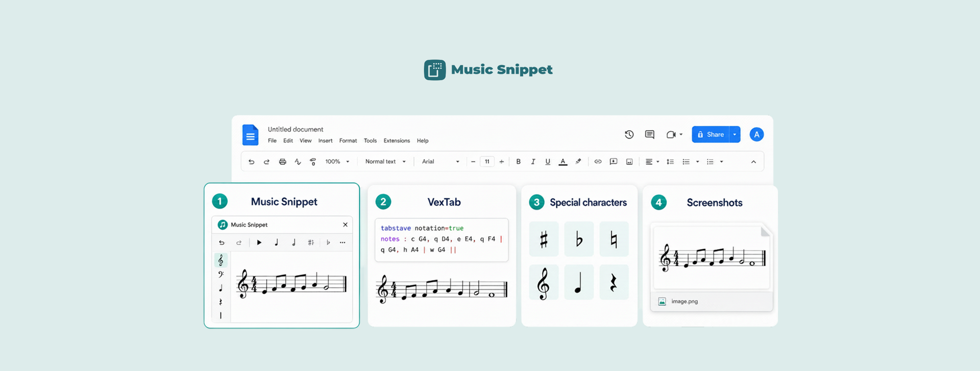The width and height of the screenshot is (980, 371).
Task: Open the File menu
Action: click(272, 141)
